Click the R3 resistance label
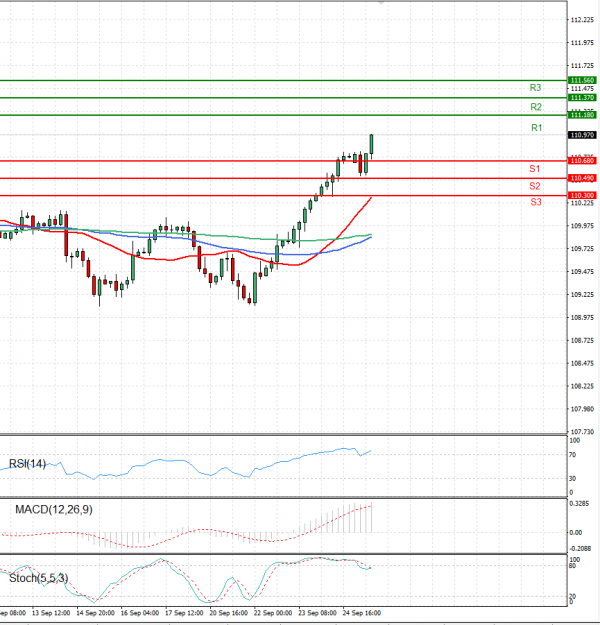 [535, 88]
